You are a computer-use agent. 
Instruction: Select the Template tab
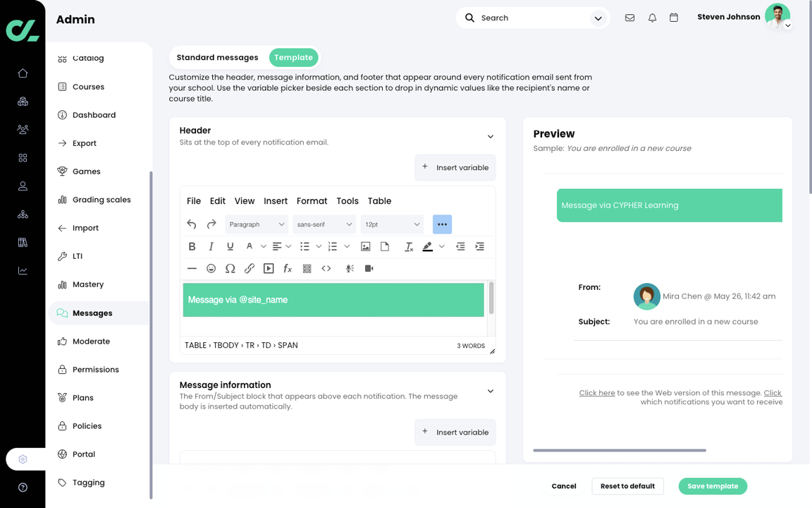point(294,58)
